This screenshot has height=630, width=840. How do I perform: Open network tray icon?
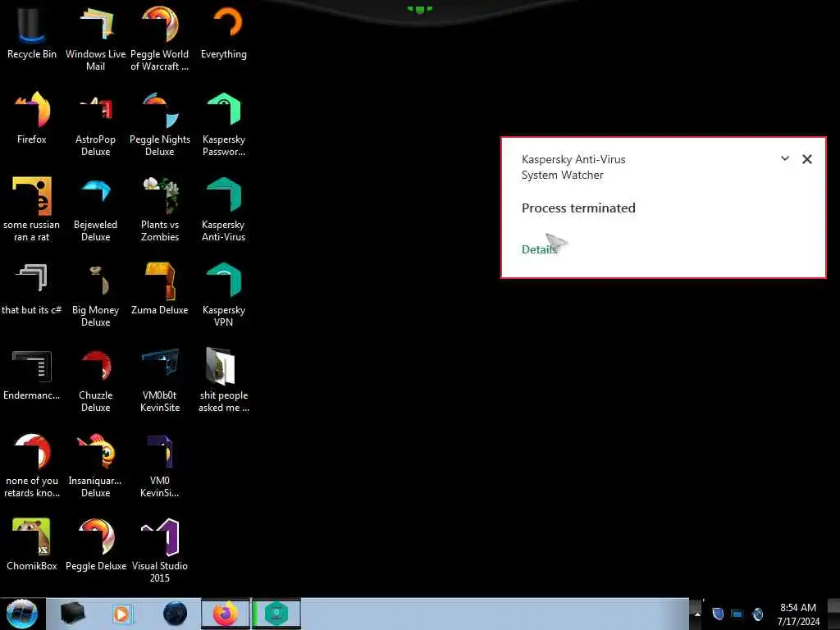[737, 614]
